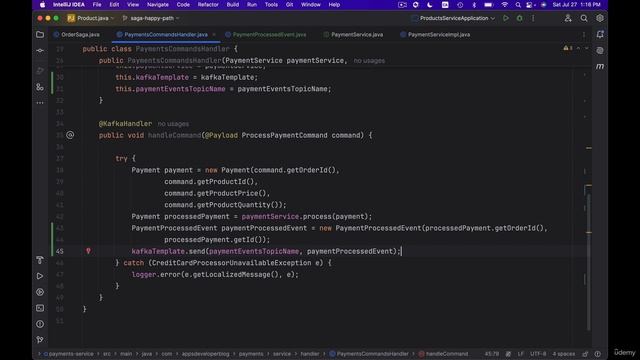Open the Services tool window icon
Screen dimensions: 640x360
[x=40, y=292]
